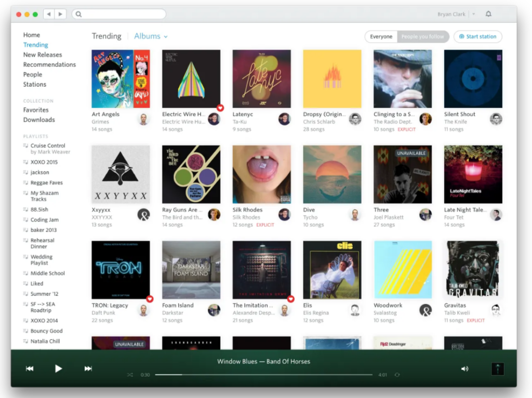This screenshot has height=398, width=532.
Task: Click user avatar next to Latenyc
Action: coord(284,119)
